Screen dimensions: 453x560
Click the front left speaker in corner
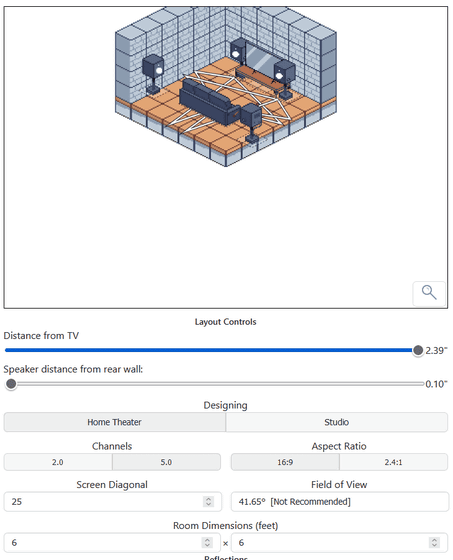click(238, 50)
